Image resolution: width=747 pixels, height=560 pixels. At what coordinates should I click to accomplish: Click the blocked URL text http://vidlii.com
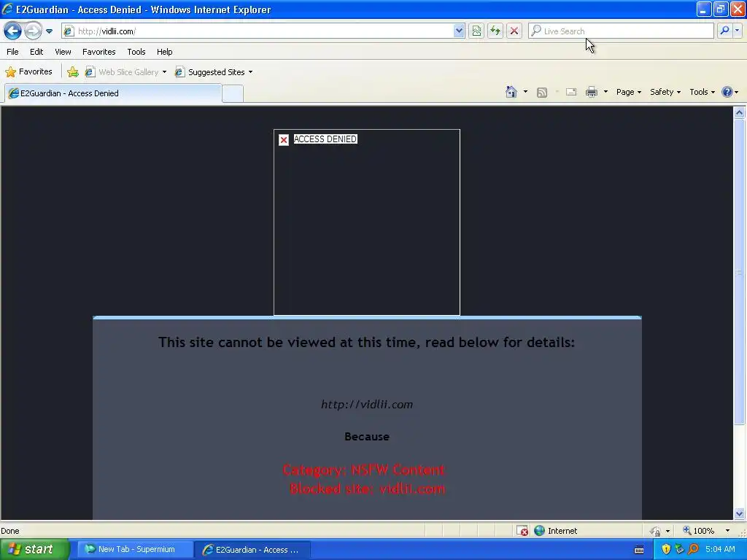click(367, 404)
